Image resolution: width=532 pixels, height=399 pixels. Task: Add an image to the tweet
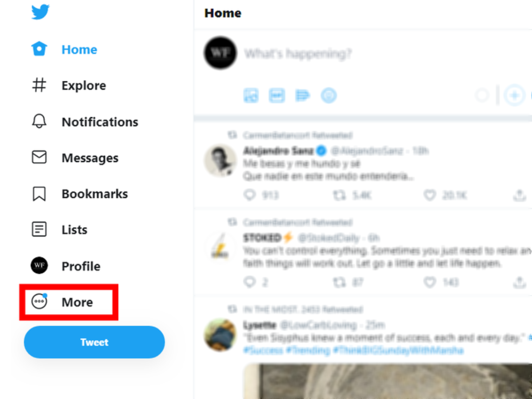tap(251, 96)
